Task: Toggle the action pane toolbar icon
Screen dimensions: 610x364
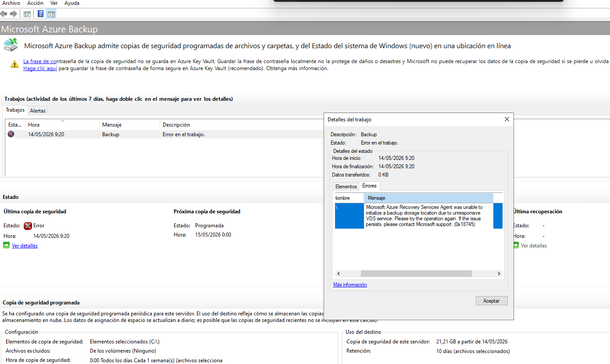Action: point(51,14)
